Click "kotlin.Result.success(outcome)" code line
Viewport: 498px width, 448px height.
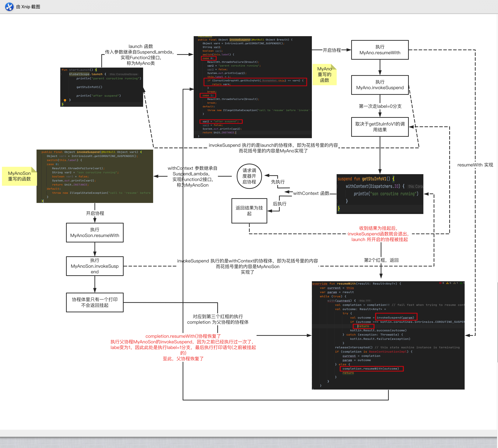click(378, 330)
